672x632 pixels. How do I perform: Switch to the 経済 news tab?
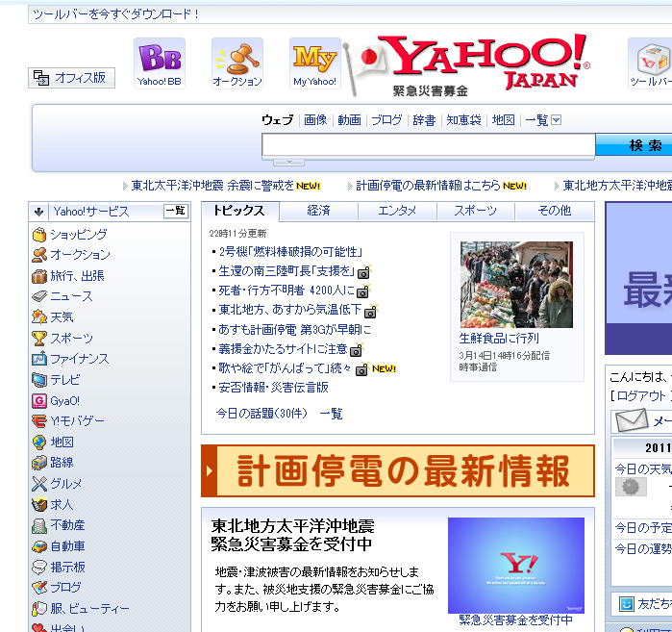318,211
